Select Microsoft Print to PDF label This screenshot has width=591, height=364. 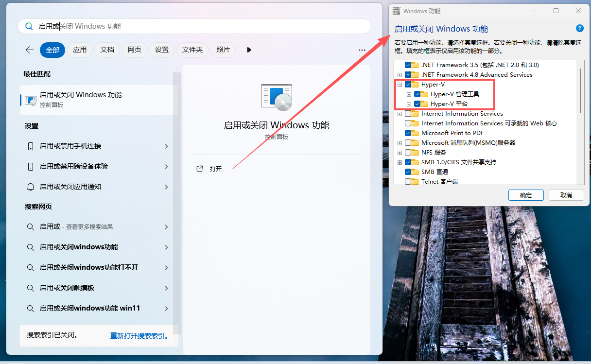(452, 133)
